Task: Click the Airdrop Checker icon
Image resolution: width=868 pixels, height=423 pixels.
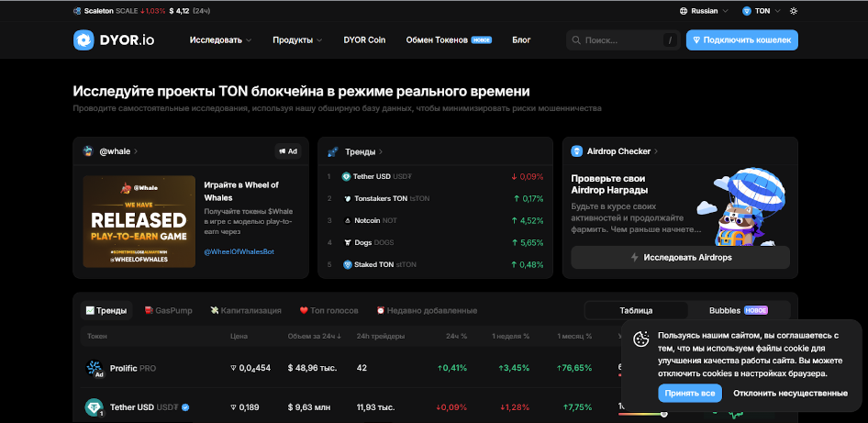Action: pyautogui.click(x=577, y=151)
